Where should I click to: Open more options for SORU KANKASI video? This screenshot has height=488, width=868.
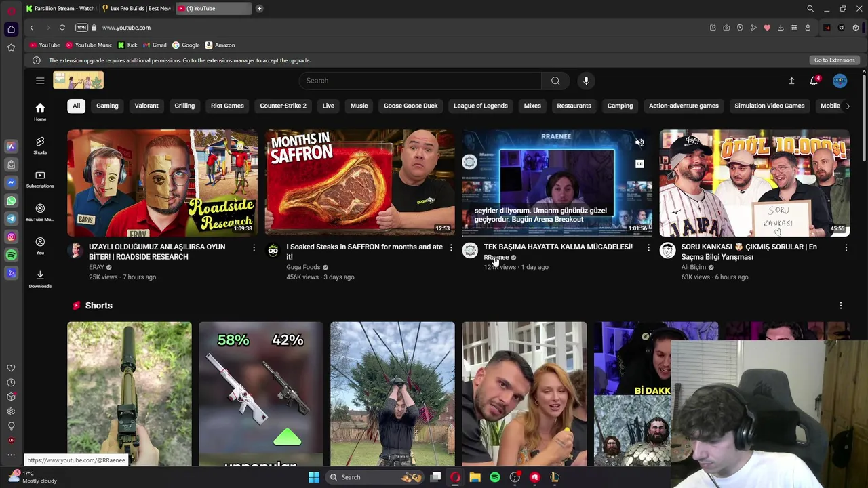(846, 248)
